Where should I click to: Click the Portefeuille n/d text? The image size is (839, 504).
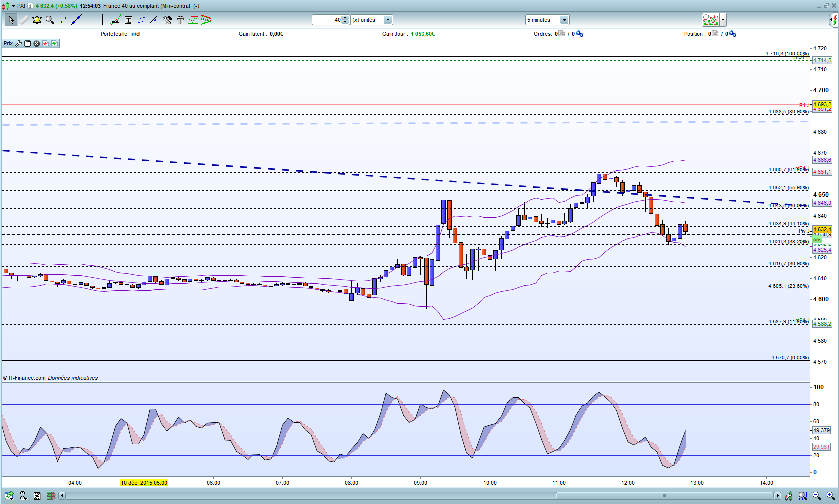tap(120, 34)
